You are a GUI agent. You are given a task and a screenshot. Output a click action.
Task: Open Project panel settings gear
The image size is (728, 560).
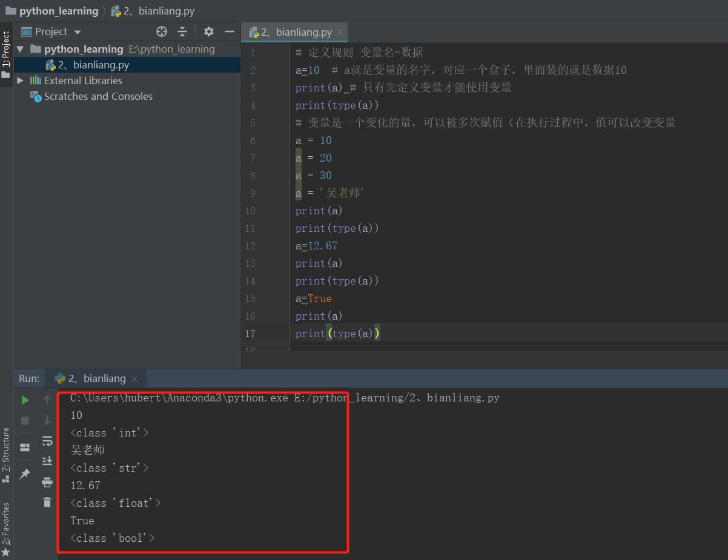click(x=209, y=31)
